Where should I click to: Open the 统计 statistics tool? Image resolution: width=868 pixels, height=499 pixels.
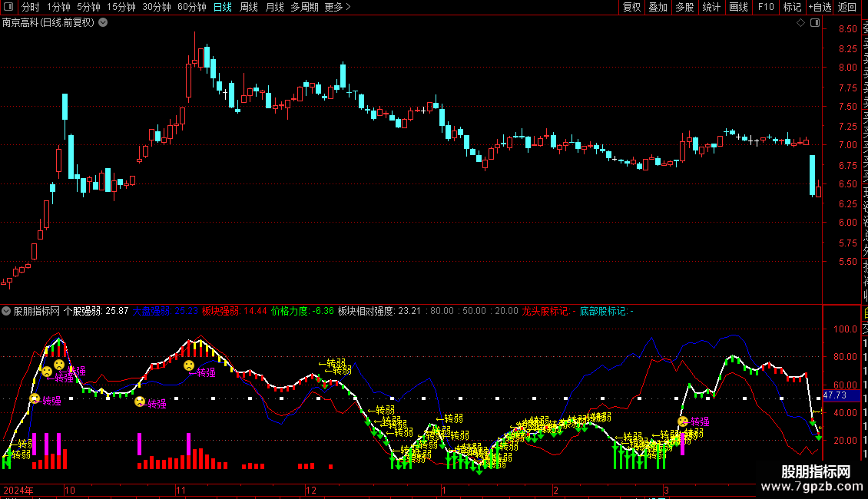tap(711, 7)
